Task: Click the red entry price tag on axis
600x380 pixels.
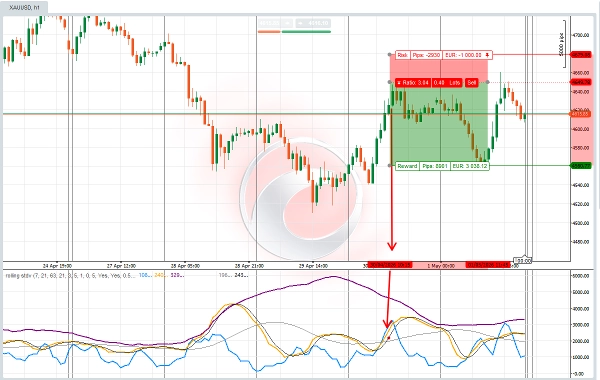Action: [581, 82]
